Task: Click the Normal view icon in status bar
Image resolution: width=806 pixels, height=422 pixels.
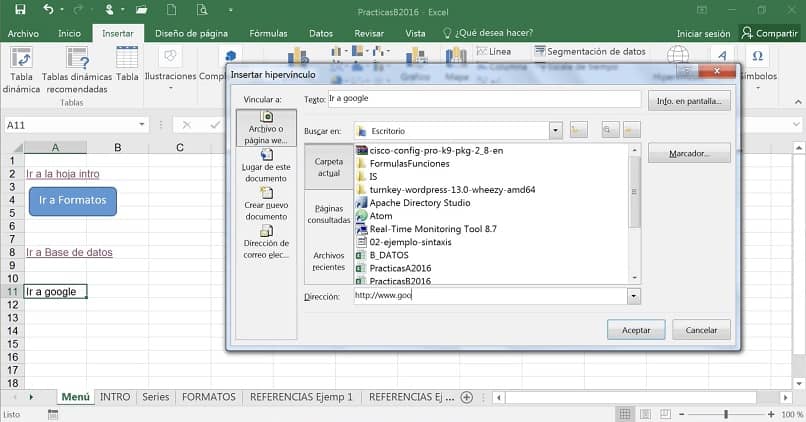Action: pyautogui.click(x=625, y=414)
